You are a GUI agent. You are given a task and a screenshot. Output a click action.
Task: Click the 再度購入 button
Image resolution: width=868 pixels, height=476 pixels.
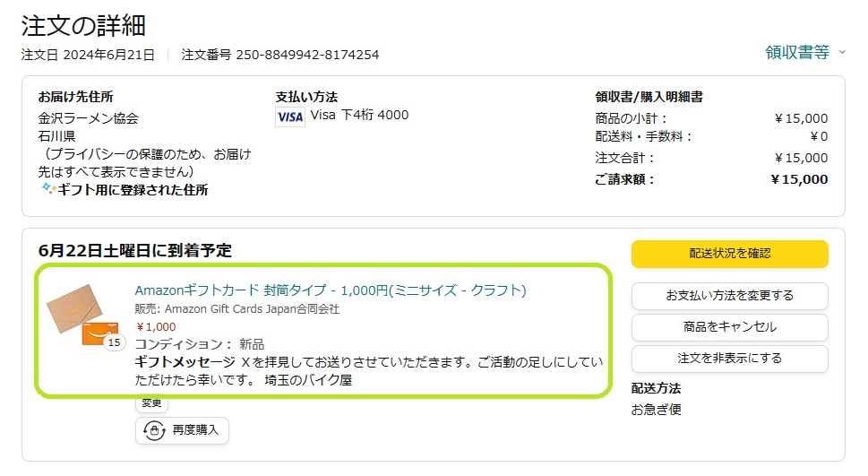click(x=182, y=430)
